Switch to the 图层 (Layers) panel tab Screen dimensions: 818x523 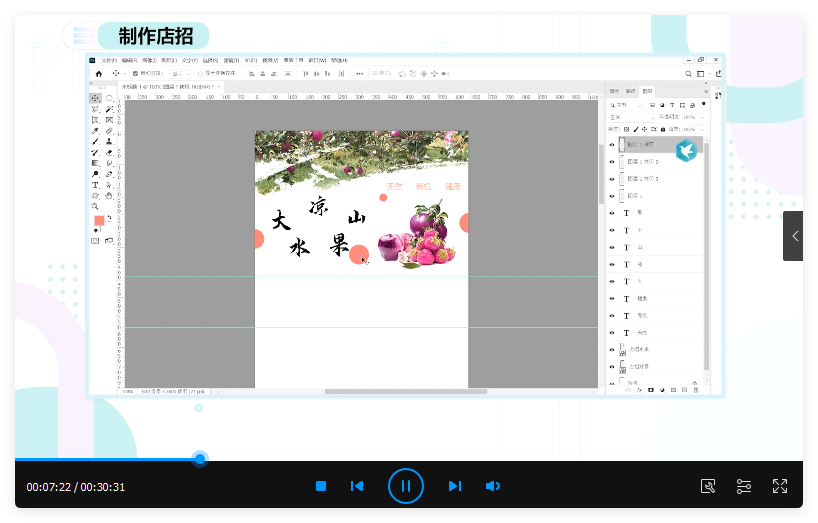[646, 90]
